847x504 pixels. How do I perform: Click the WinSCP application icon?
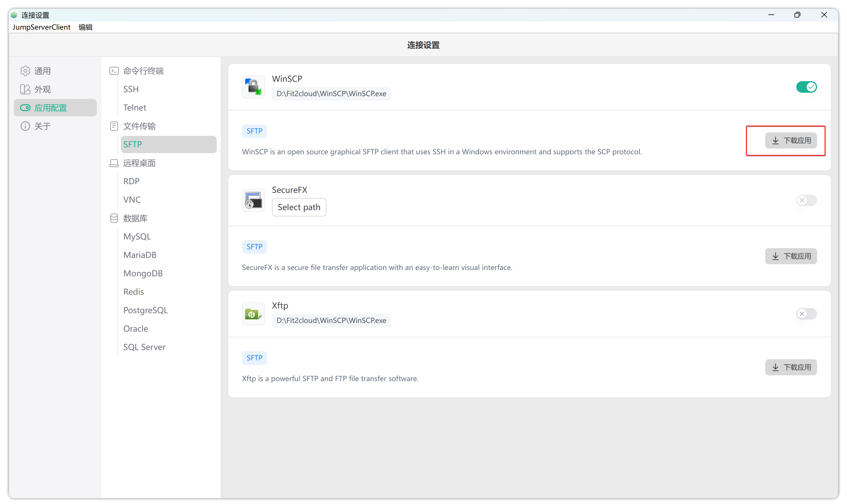(253, 87)
